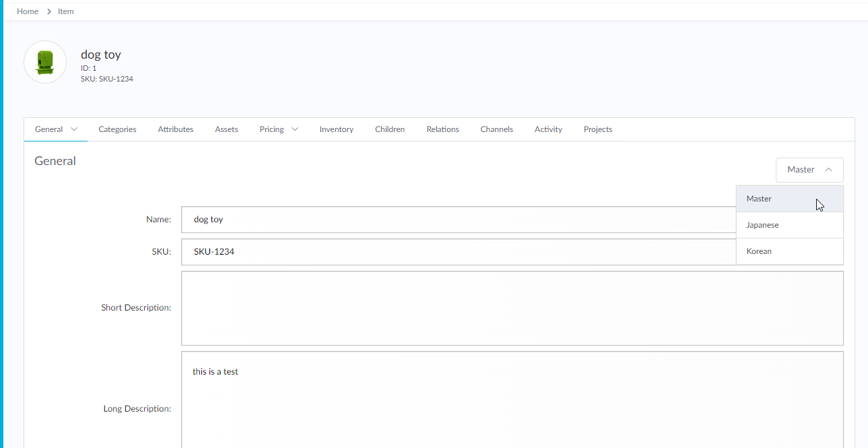Expand the General tab chevron

tap(74, 129)
